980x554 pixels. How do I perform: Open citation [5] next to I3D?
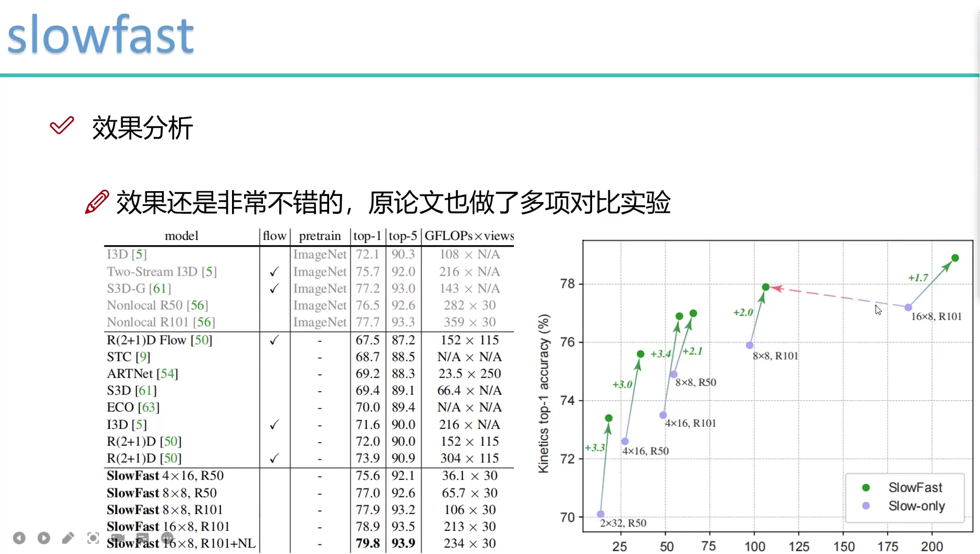click(139, 254)
